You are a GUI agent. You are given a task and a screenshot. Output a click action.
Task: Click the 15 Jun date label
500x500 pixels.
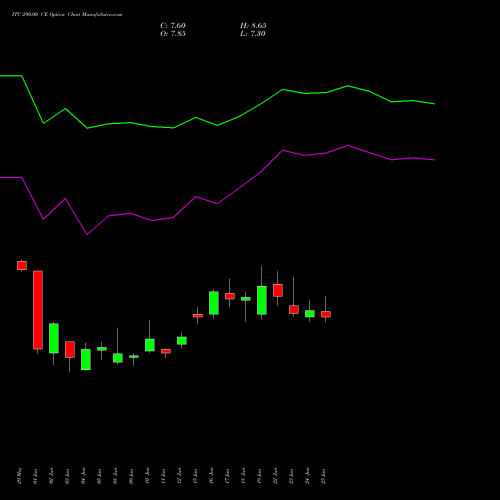point(196,476)
